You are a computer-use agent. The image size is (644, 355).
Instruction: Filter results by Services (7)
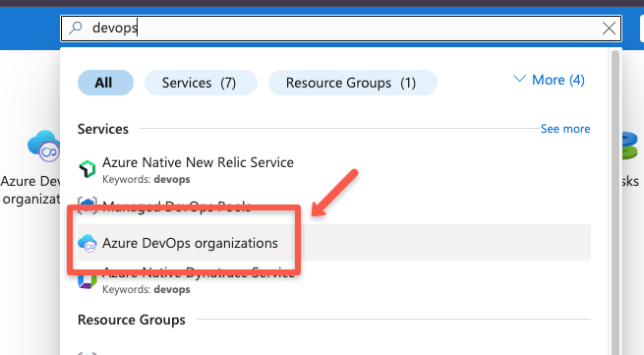pyautogui.click(x=201, y=83)
